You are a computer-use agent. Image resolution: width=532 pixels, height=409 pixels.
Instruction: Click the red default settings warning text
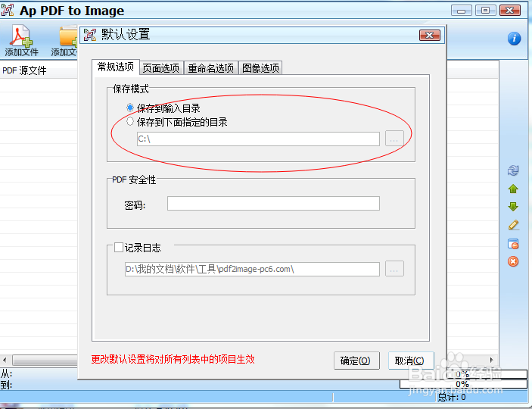[173, 360]
